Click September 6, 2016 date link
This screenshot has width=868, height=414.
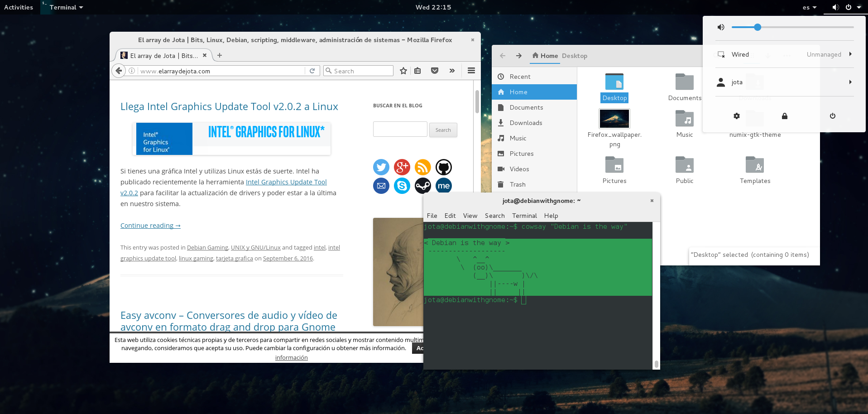[x=288, y=258]
